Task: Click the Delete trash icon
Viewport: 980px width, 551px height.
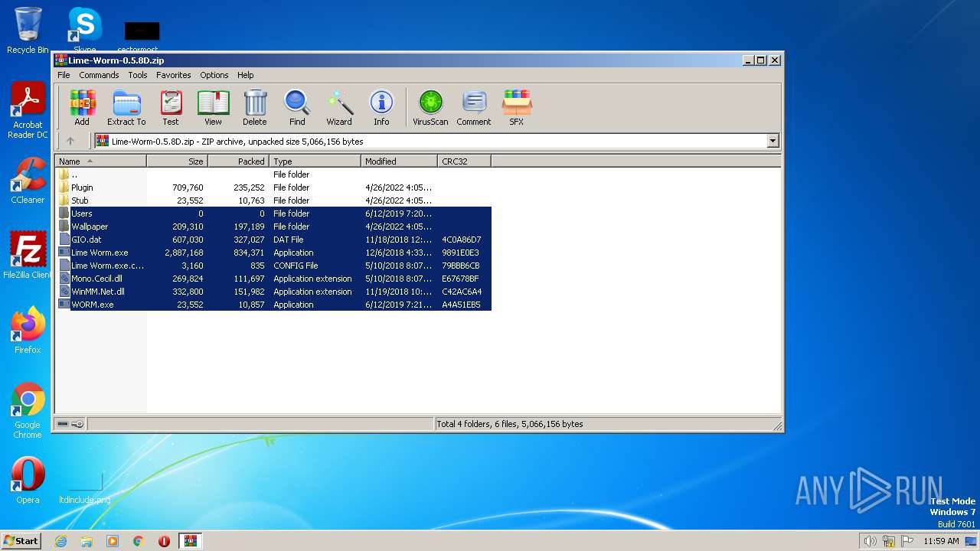Action: click(255, 108)
